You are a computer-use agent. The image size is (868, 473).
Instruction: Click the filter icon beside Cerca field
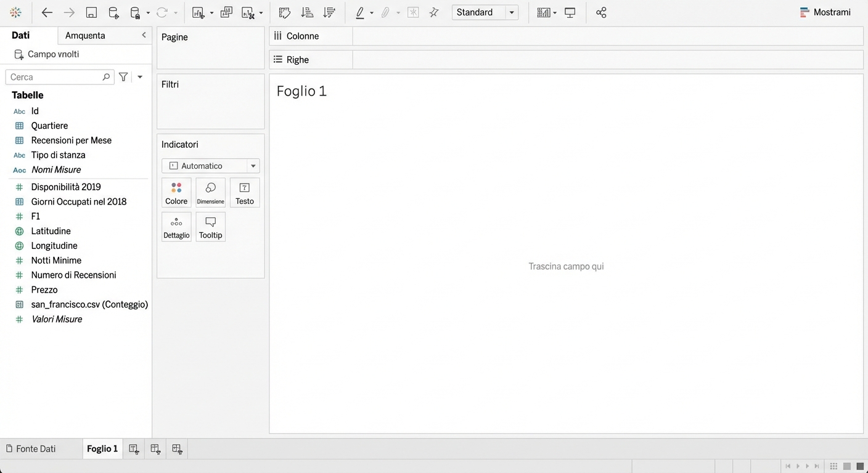pos(123,77)
